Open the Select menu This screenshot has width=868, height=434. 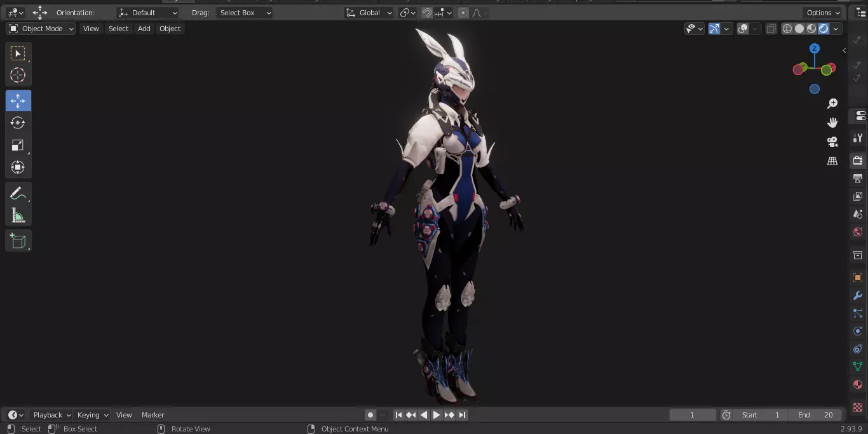tap(118, 29)
